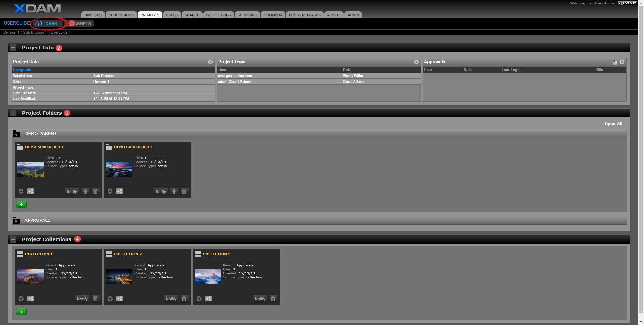Expand the APPROVALS folder
Image resolution: width=644 pixels, height=325 pixels.
[x=16, y=220]
